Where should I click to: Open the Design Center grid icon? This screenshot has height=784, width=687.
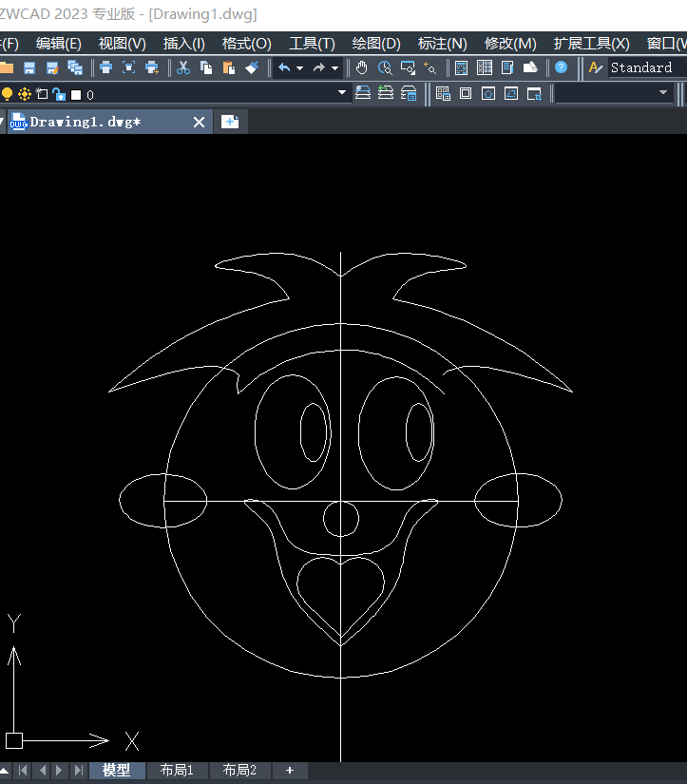(x=485, y=67)
